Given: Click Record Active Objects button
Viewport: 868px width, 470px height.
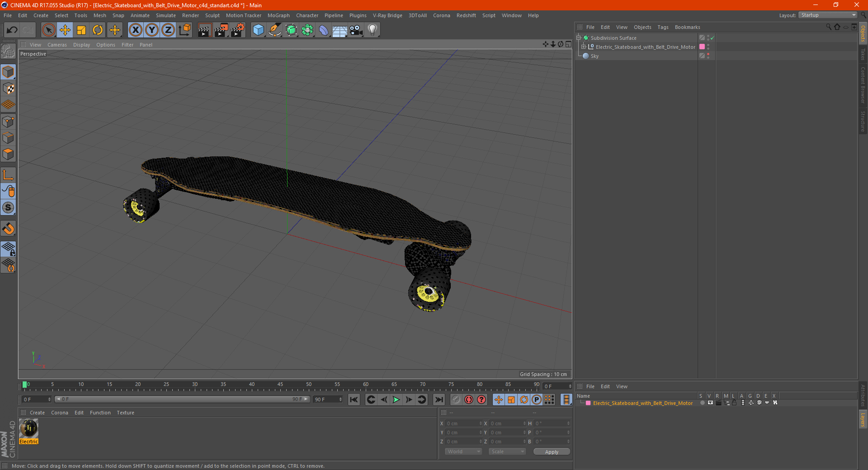Looking at the screenshot, I should point(456,399).
